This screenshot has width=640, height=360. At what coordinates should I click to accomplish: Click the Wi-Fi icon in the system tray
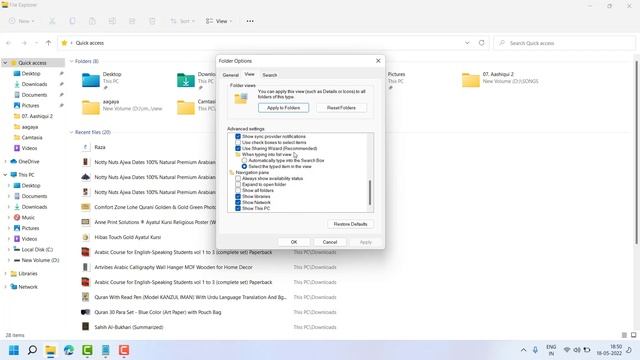tap(567, 350)
